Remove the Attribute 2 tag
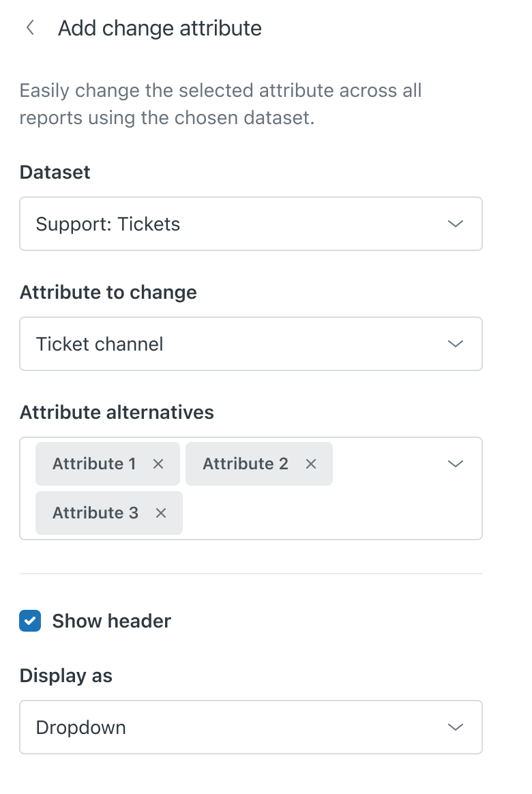The height and width of the screenshot is (794, 532). click(x=311, y=464)
